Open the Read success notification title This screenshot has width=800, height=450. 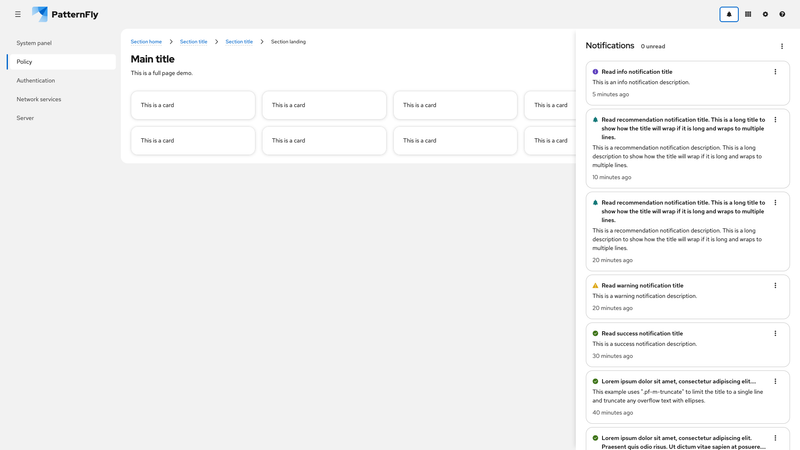[642, 334]
